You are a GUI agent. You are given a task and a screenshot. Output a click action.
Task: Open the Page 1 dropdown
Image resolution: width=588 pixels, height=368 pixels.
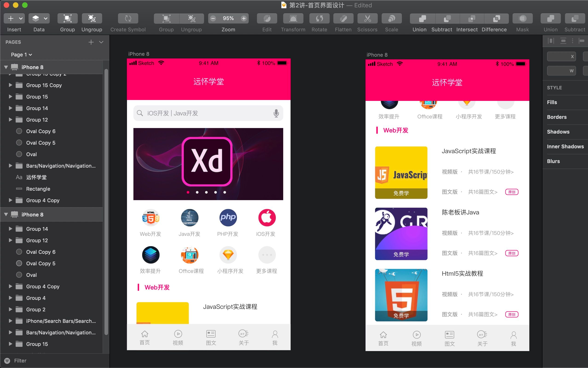(21, 55)
